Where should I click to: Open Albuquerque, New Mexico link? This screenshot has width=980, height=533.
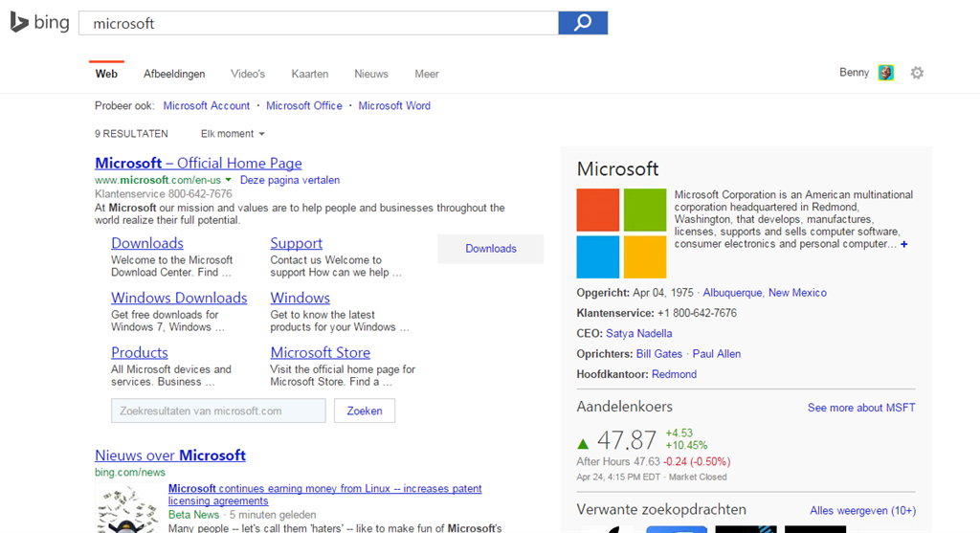[x=765, y=293]
